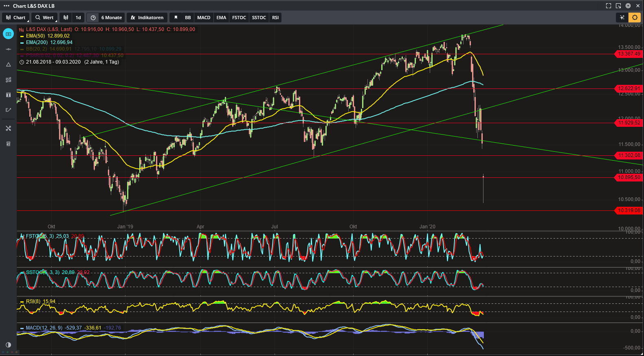Click the clock icon beside date range

22,62
